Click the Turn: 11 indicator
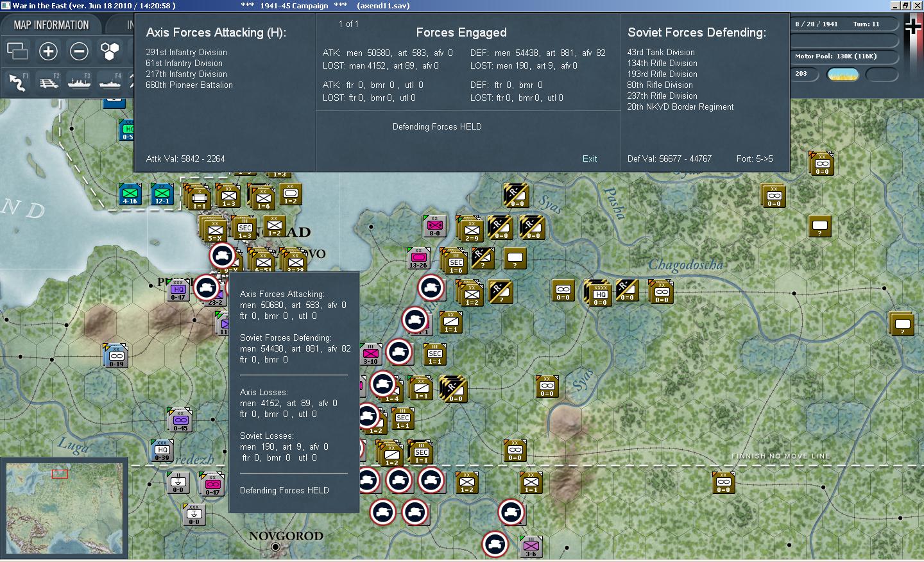Image resolution: width=924 pixels, height=562 pixels. [x=866, y=24]
